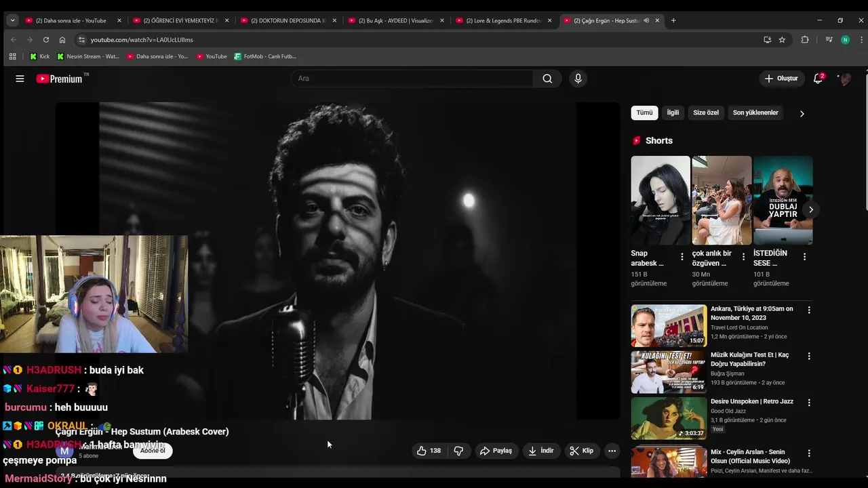The height and width of the screenshot is (488, 868).
Task: Select the Son yüklenenler filter chip
Action: click(x=755, y=113)
